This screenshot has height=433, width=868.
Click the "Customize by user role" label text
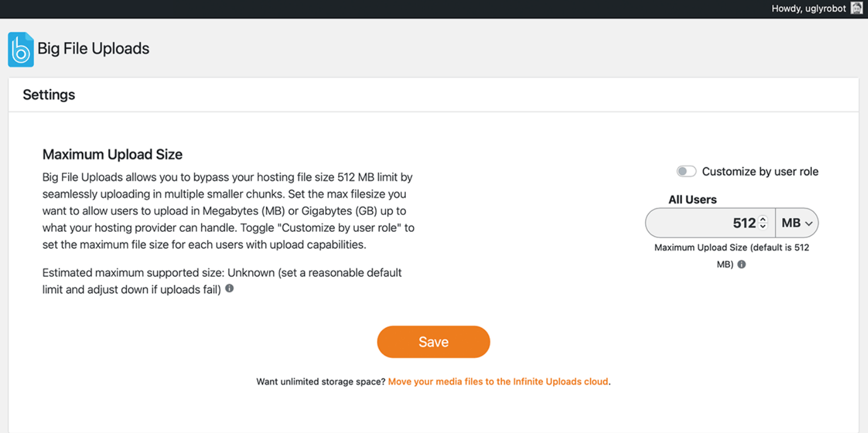tap(760, 172)
